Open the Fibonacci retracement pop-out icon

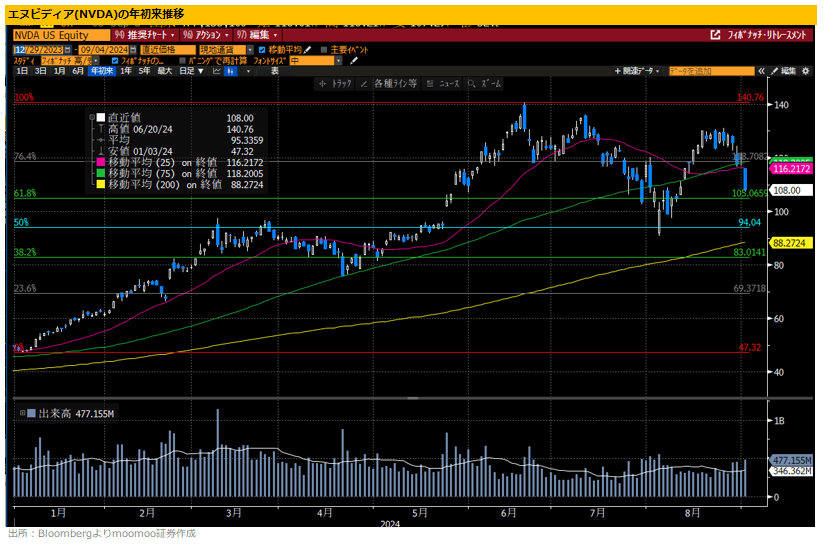(x=715, y=35)
